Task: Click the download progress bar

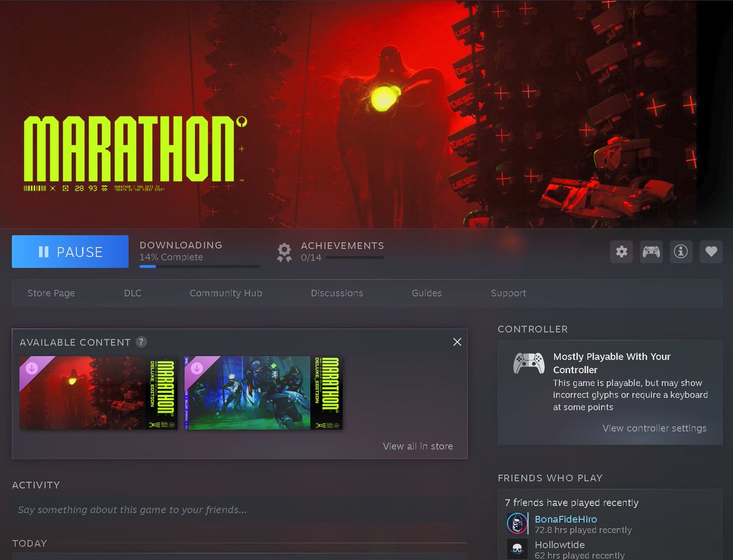Action: pyautogui.click(x=200, y=266)
